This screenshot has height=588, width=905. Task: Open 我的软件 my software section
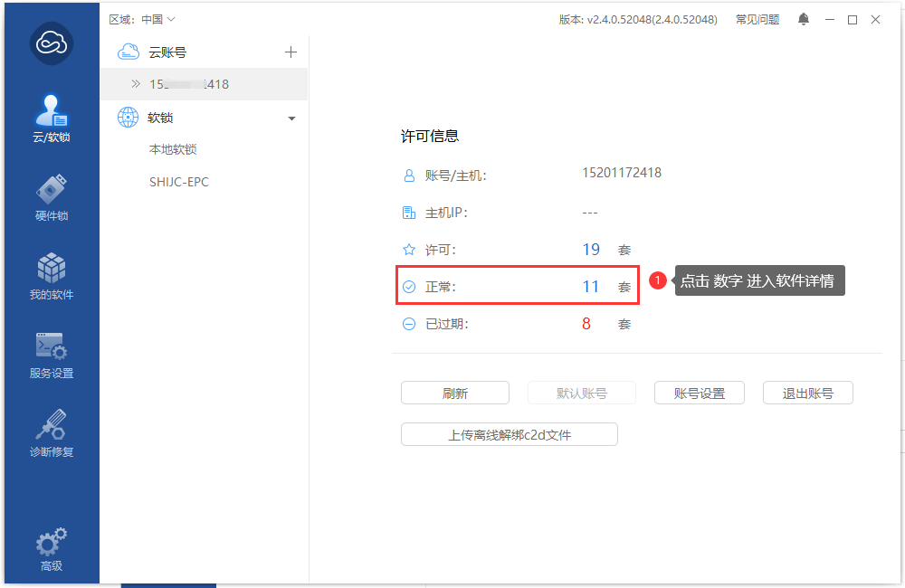52,277
